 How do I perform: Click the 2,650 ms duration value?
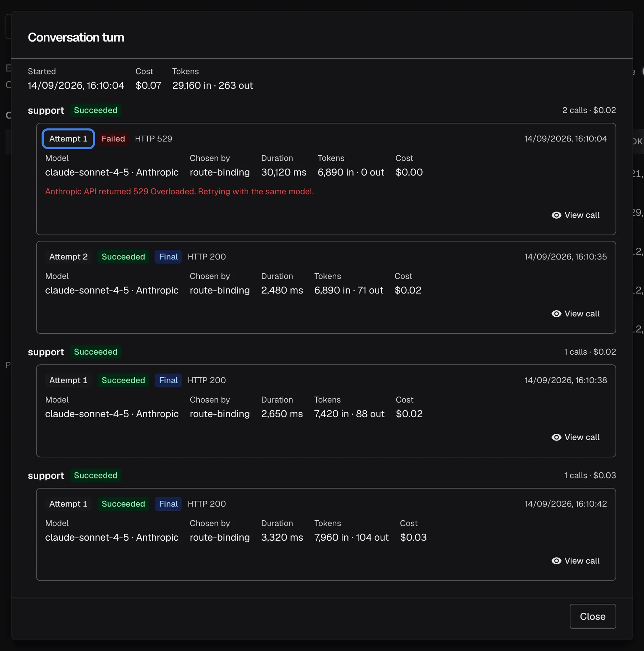coord(282,414)
